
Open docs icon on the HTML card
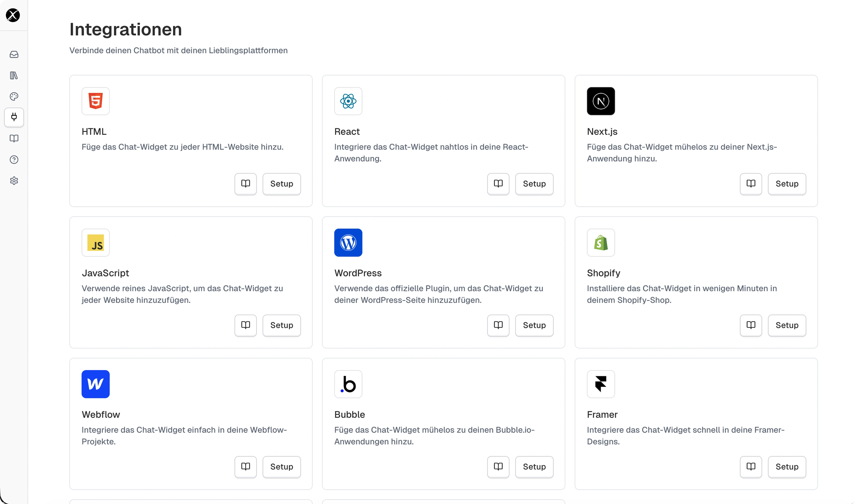[x=246, y=184]
